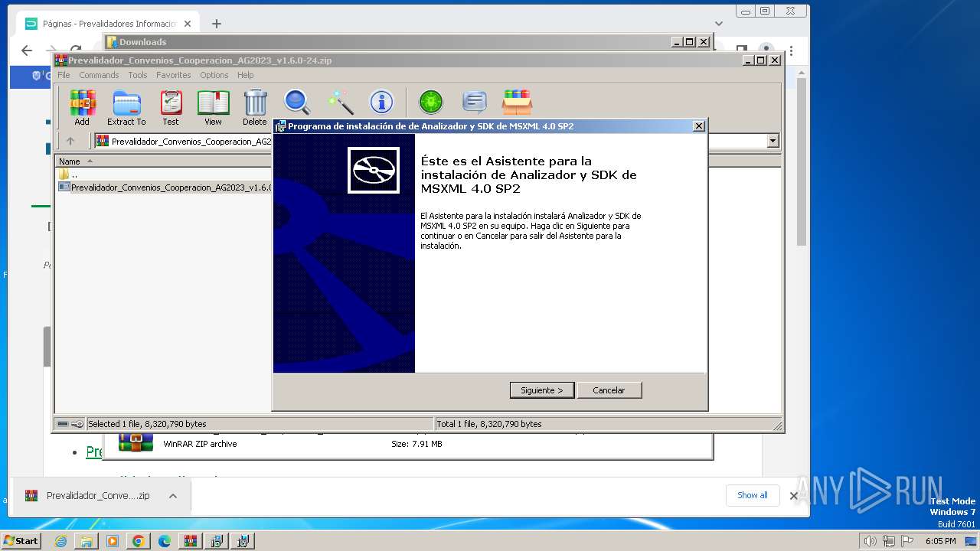Click the Wizard wand icon in WinRAR

click(x=340, y=102)
